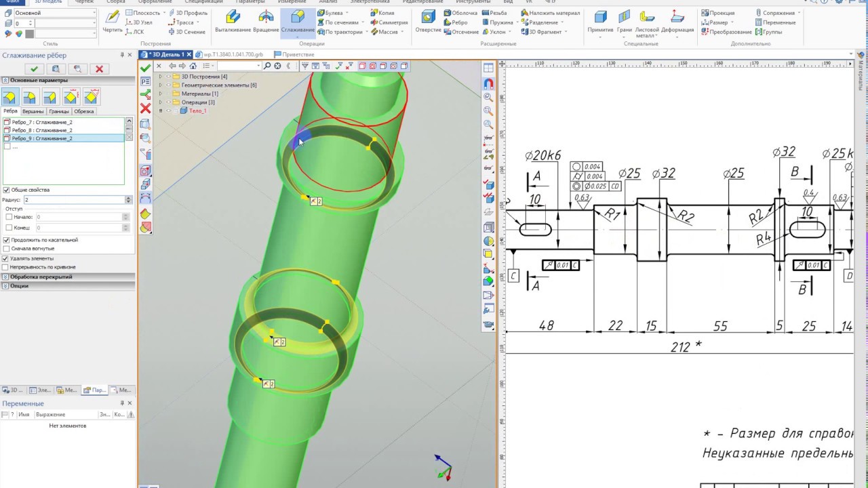The image size is (868, 488).
Task: Click the home icon in model tree toolbar
Action: [193, 66]
